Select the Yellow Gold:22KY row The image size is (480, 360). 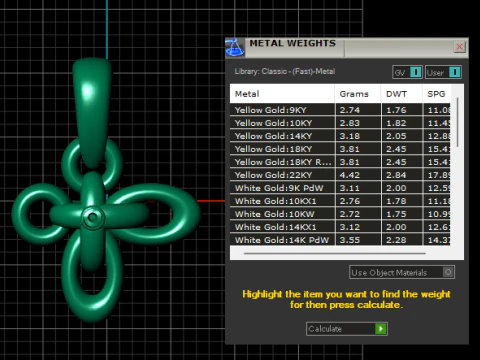[x=340, y=175]
